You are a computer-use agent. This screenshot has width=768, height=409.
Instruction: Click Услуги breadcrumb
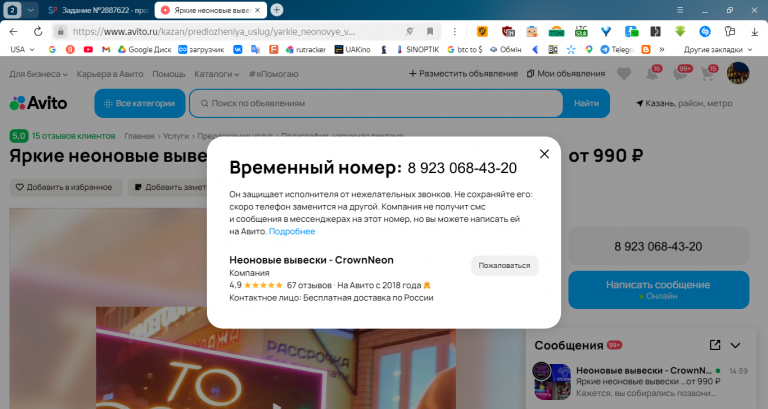coord(176,136)
